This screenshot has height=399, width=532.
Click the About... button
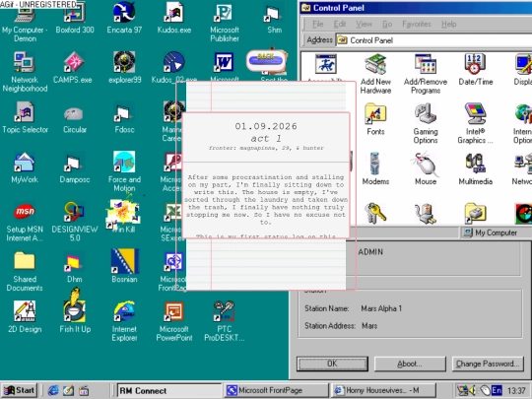pyautogui.click(x=410, y=364)
